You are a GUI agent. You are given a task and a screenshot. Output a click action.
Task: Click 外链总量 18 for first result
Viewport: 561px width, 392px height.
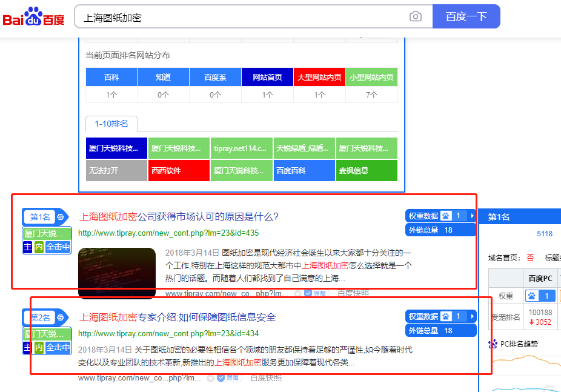click(x=440, y=230)
